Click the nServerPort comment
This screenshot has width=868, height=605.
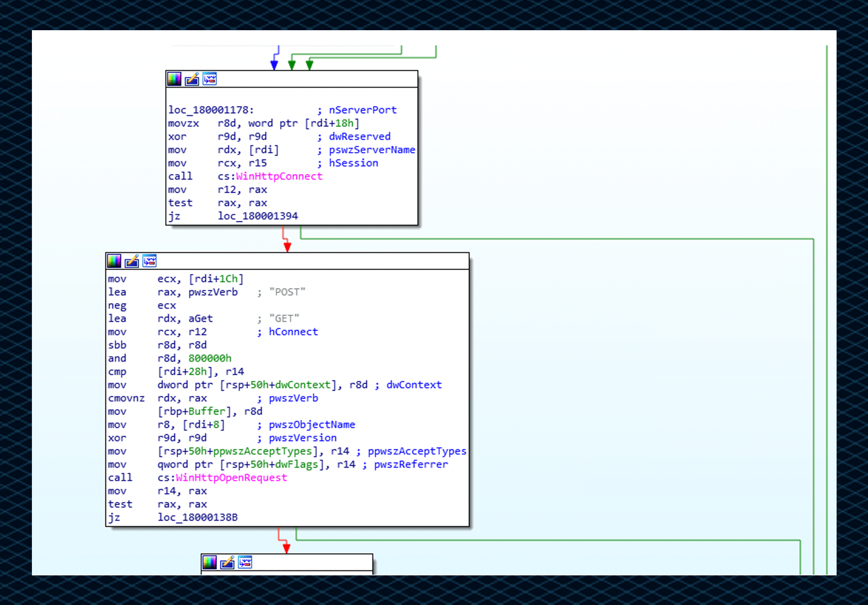pyautogui.click(x=362, y=110)
